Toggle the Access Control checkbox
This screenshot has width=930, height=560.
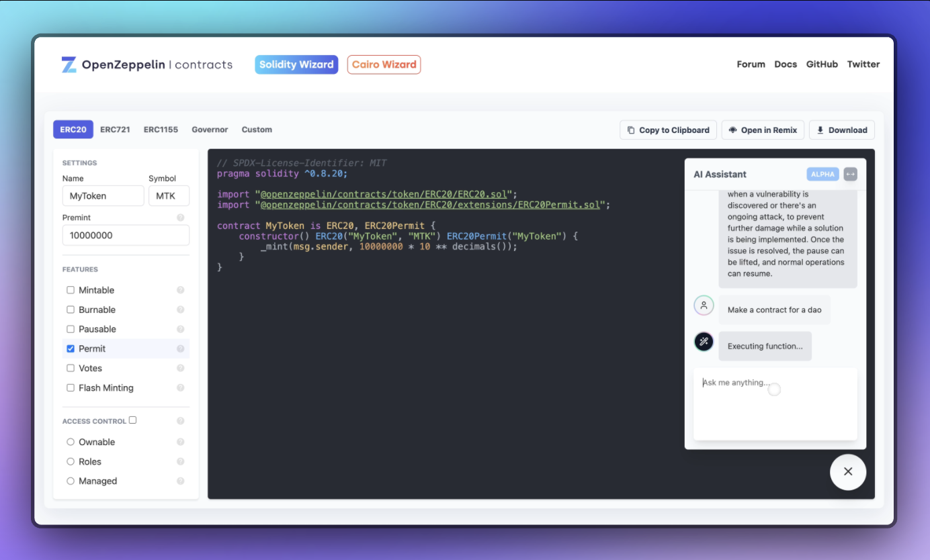[132, 420]
